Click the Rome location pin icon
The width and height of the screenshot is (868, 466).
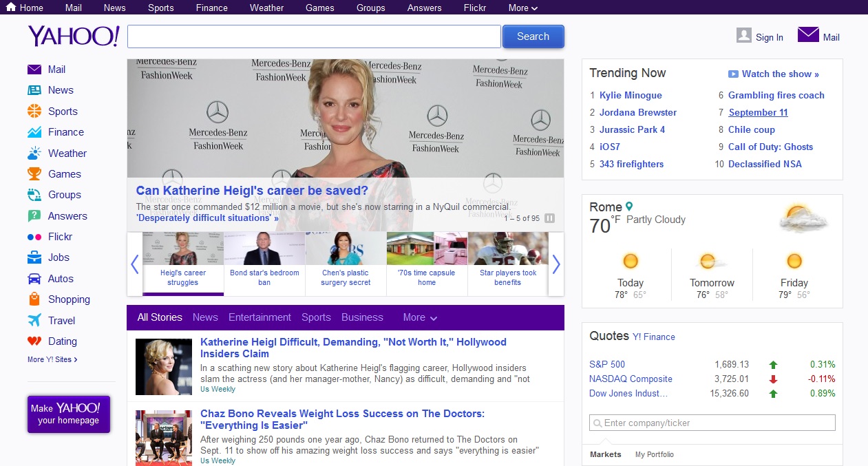click(x=629, y=206)
